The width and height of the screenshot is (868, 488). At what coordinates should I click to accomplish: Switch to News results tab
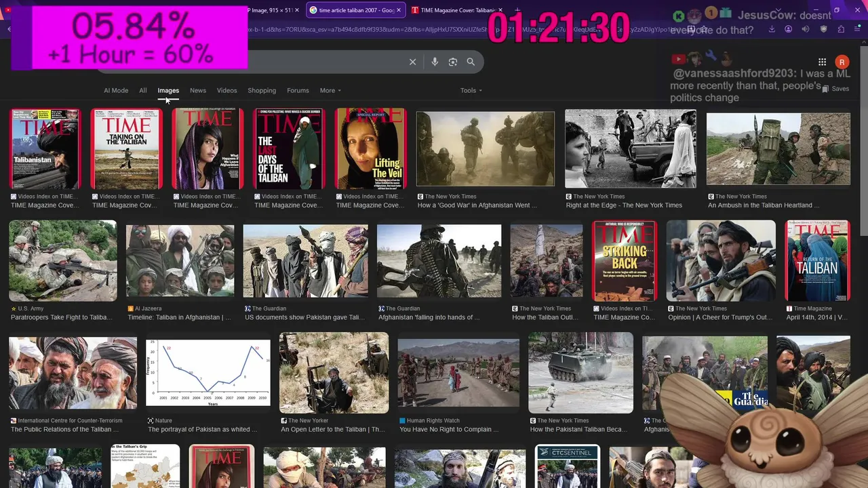pyautogui.click(x=198, y=90)
